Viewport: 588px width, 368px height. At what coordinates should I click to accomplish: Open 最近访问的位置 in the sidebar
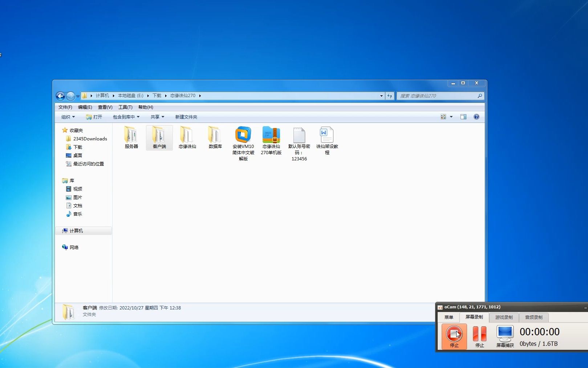(85, 164)
